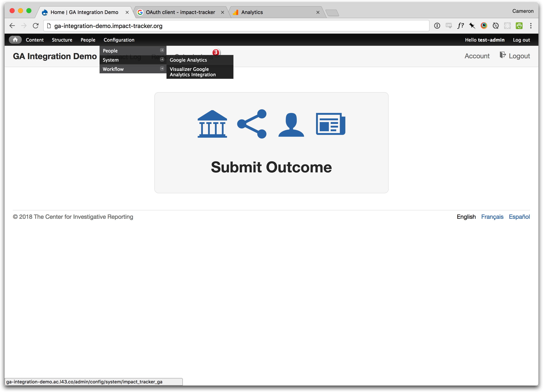The width and height of the screenshot is (543, 392).
Task: Expand the System submenu arrow
Action: pos(162,59)
